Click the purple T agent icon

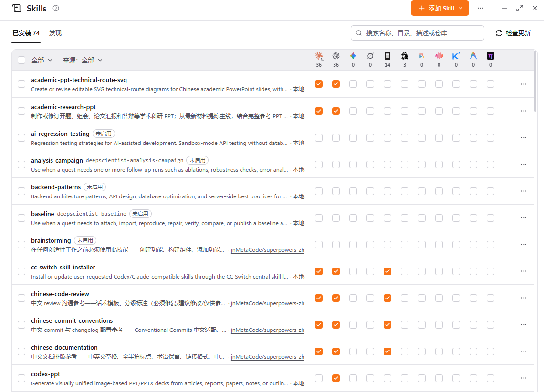[491, 56]
